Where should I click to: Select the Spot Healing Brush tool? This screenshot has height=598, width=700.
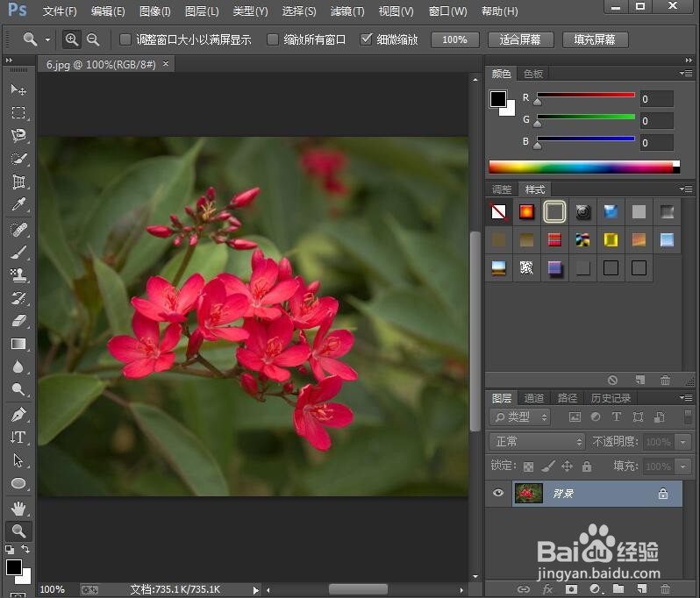click(18, 230)
